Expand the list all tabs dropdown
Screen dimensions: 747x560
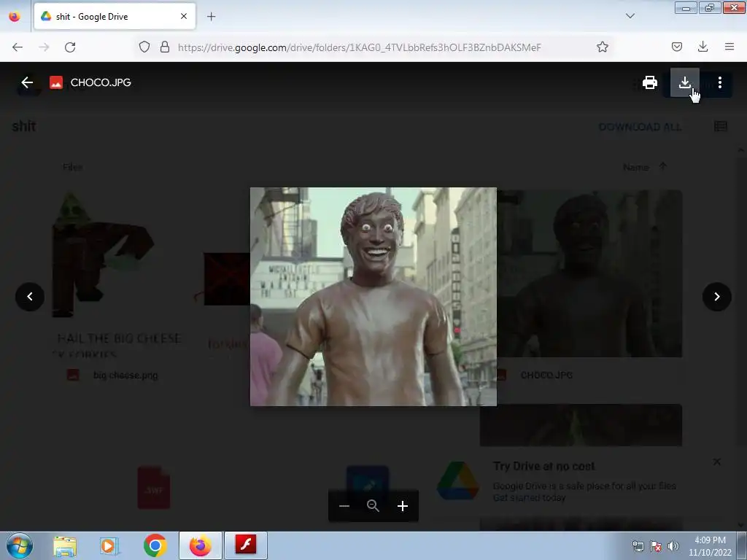click(x=630, y=16)
